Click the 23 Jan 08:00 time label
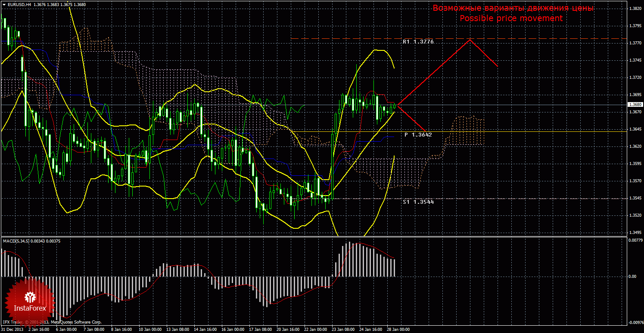The width and height of the screenshot is (644, 333). pos(343,330)
